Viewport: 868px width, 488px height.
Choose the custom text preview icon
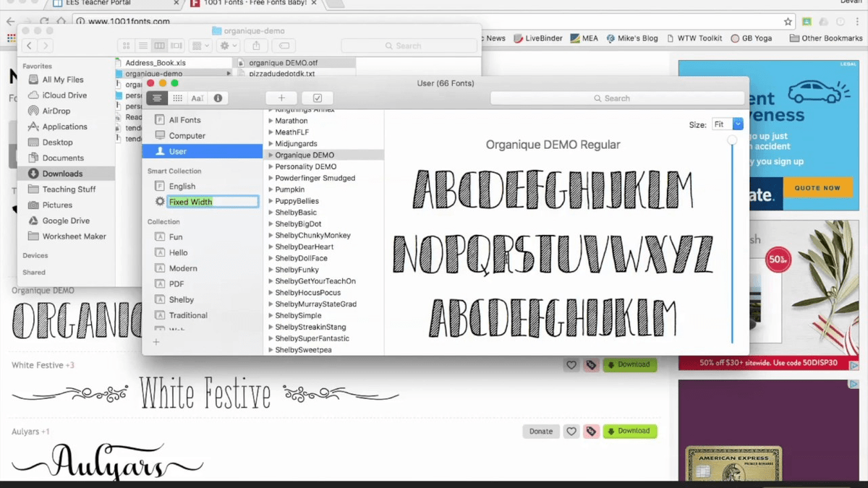[197, 98]
